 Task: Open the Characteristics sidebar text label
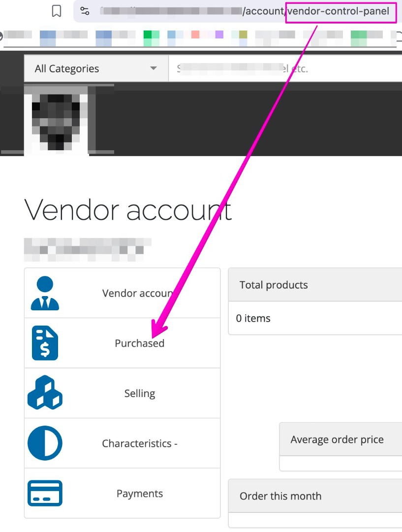point(139,443)
